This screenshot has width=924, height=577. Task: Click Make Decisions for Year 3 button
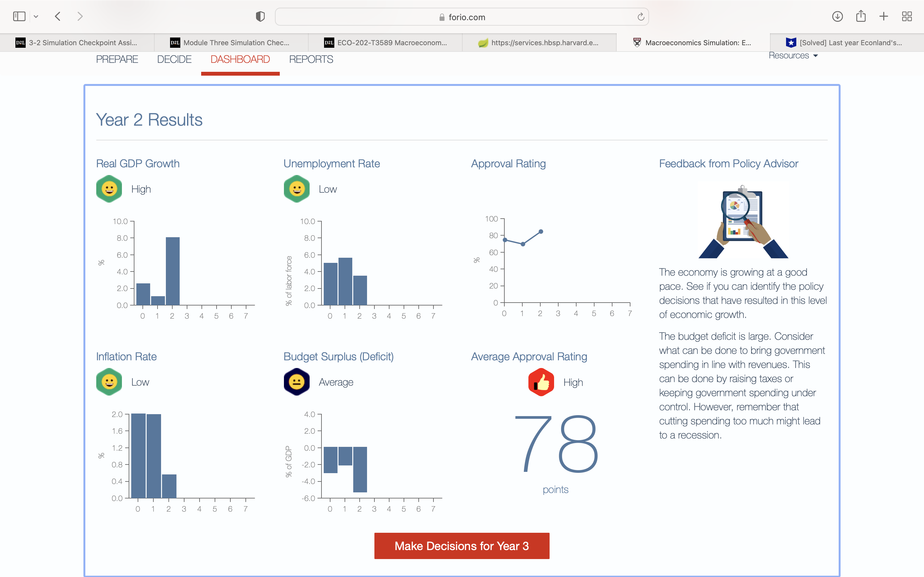click(x=462, y=546)
